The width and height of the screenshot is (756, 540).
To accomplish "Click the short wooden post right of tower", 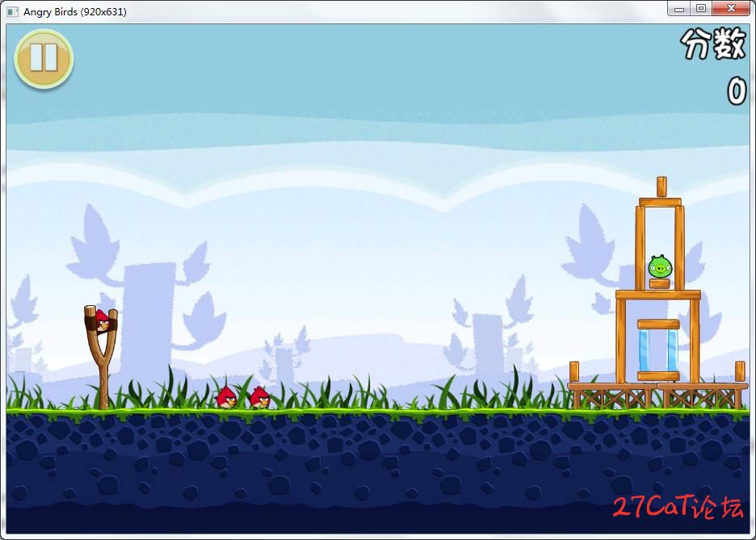I will pyautogui.click(x=740, y=372).
